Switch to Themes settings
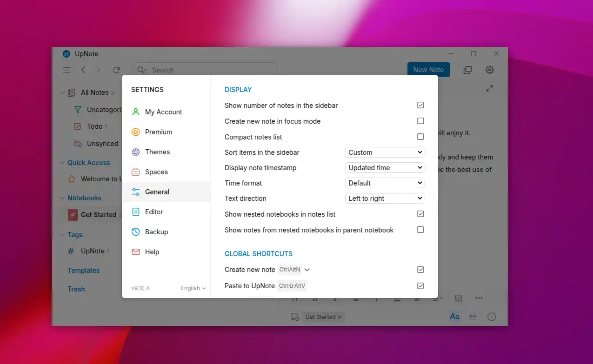This screenshot has width=593, height=364. [166, 152]
